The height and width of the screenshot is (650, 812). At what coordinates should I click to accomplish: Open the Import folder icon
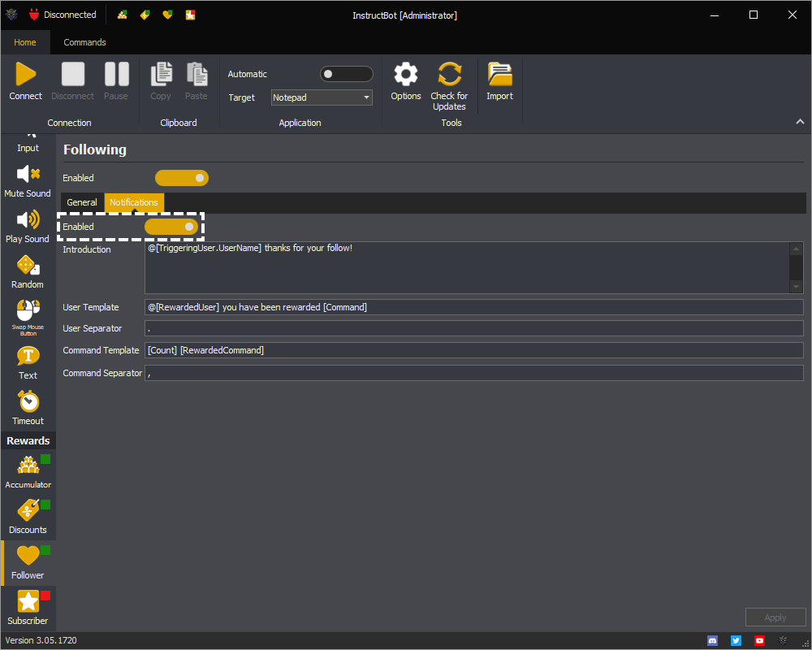[499, 74]
